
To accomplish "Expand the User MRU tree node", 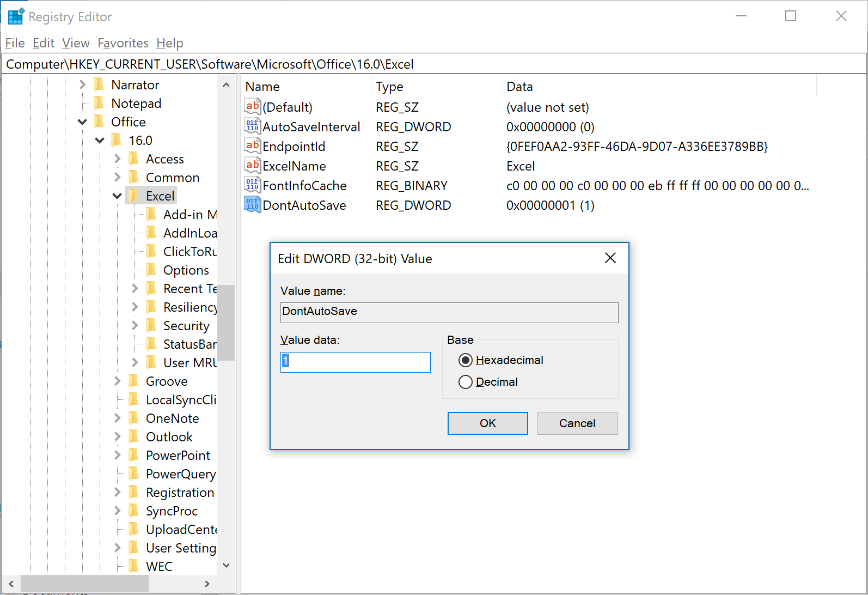I will point(135,362).
